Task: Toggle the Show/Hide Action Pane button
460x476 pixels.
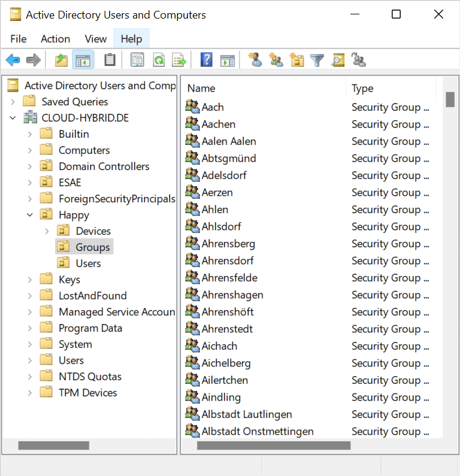Action: [x=227, y=60]
